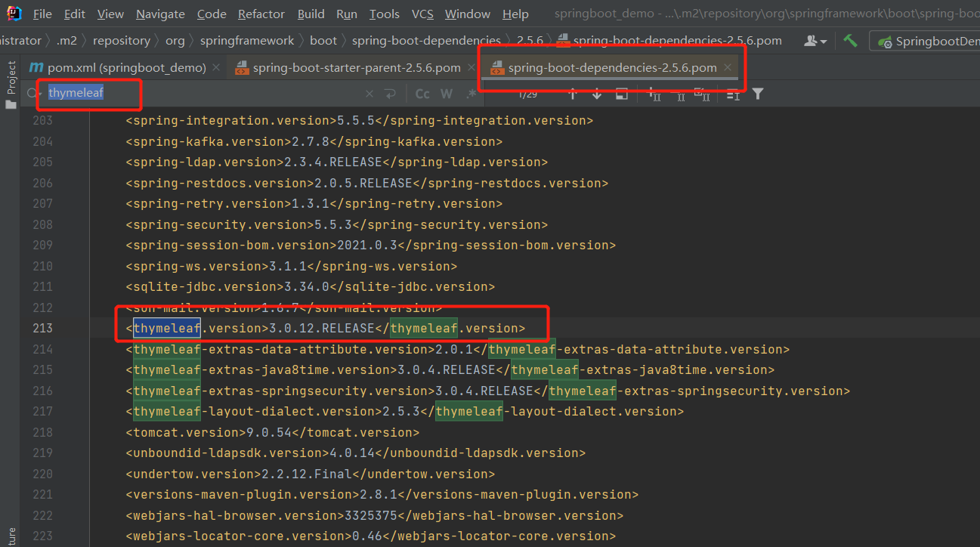
Task: Open the Help menu
Action: point(515,14)
